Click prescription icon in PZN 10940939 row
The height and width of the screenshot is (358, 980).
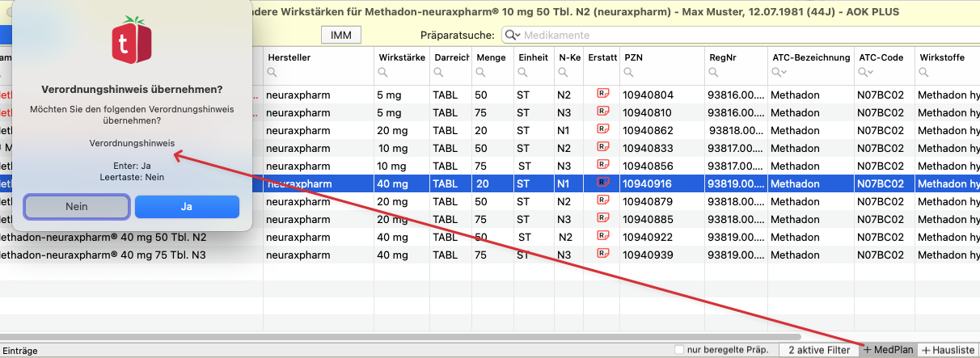tap(602, 255)
